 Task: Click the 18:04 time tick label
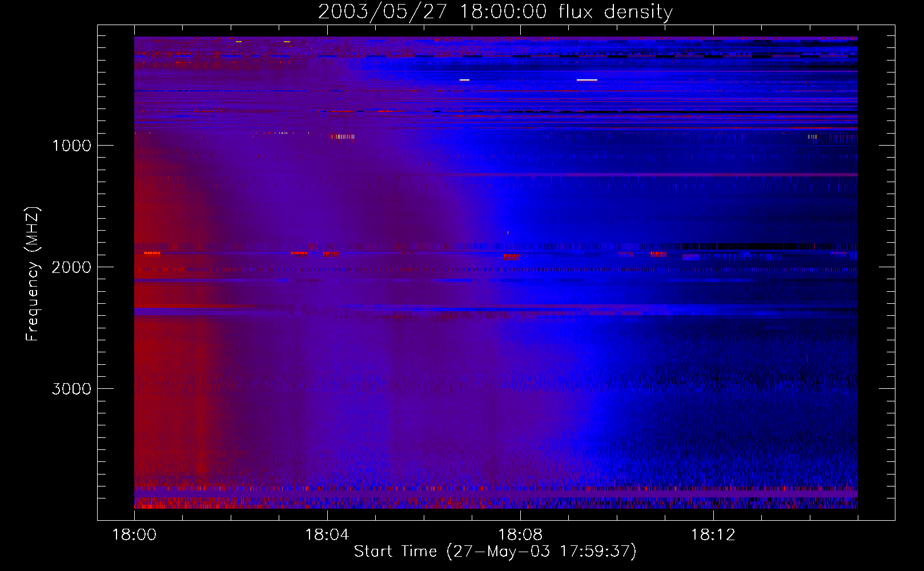[327, 534]
